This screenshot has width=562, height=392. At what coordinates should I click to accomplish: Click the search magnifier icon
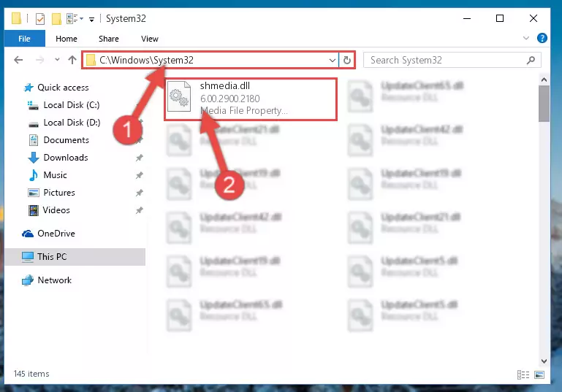click(531, 60)
